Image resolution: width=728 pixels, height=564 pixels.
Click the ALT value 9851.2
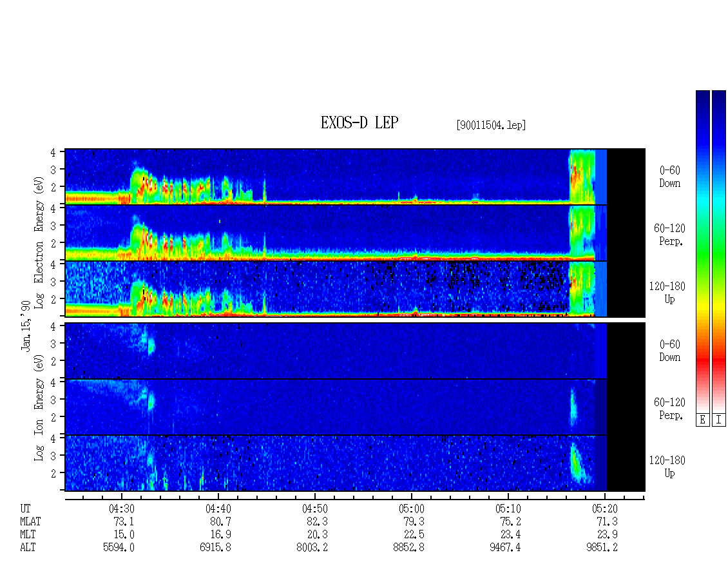tap(602, 548)
